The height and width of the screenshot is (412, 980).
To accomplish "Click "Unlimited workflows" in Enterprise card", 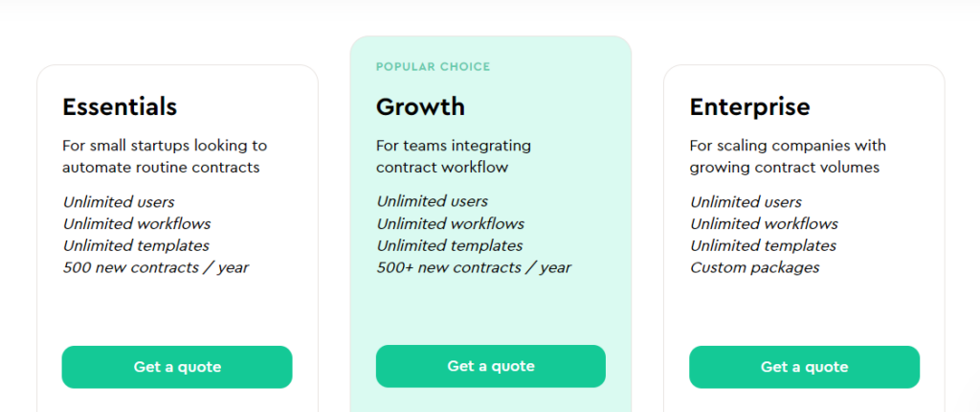I will click(764, 223).
